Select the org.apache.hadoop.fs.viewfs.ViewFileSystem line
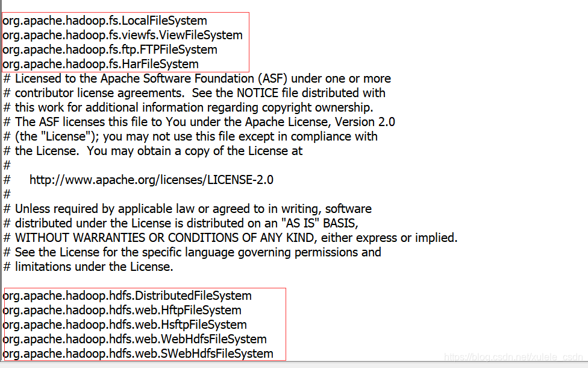This screenshot has height=368, width=588. click(122, 36)
